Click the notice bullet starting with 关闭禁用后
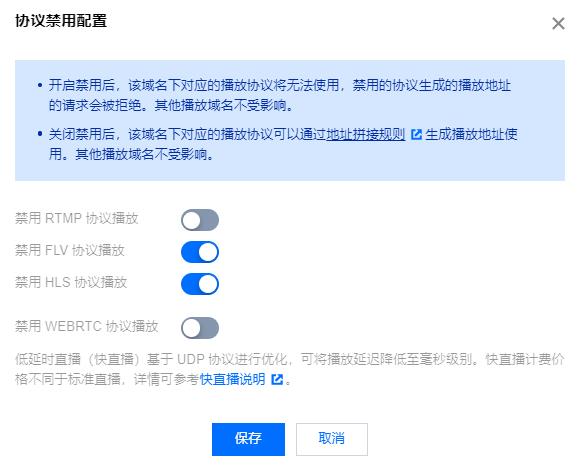 [279, 144]
